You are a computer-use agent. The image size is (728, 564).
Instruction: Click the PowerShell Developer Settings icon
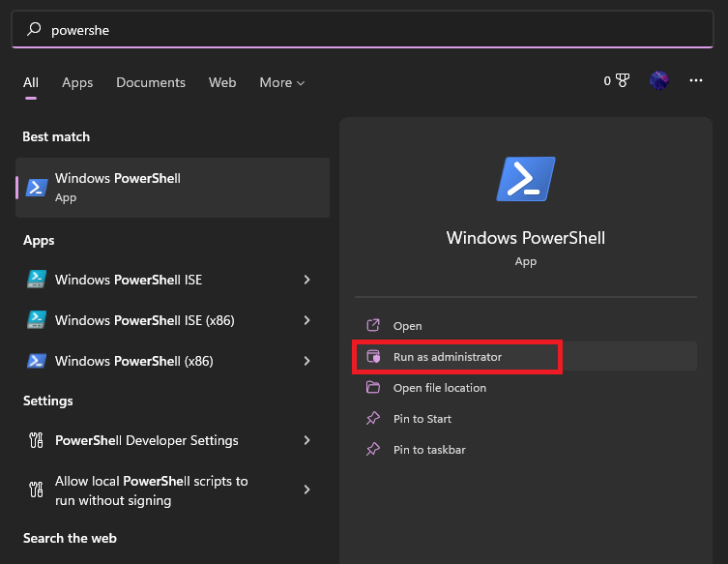pyautogui.click(x=36, y=440)
